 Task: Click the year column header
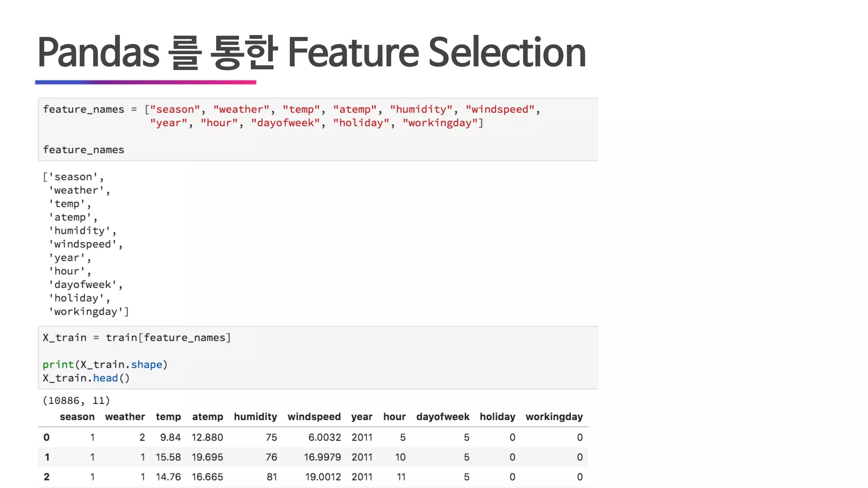[x=362, y=417]
